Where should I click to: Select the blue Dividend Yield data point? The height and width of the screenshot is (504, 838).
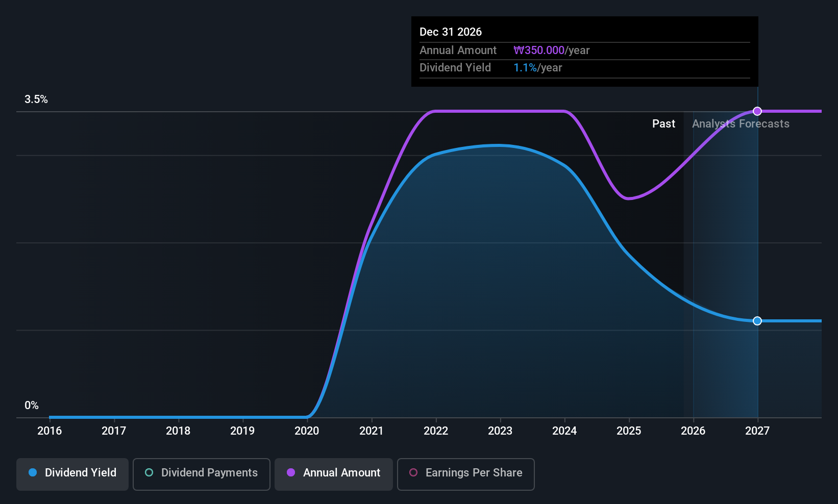click(757, 321)
